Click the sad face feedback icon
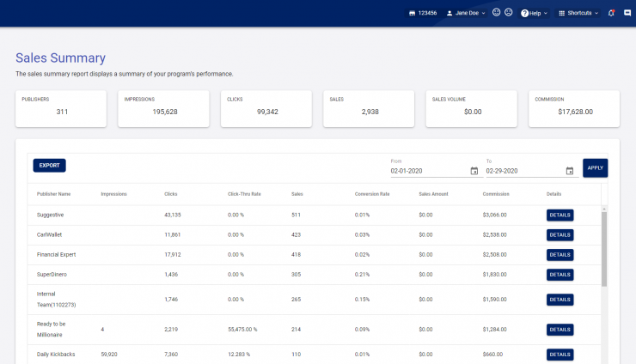 [x=508, y=13]
